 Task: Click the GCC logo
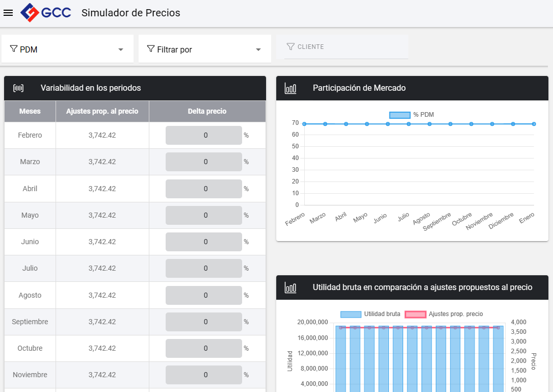(46, 13)
